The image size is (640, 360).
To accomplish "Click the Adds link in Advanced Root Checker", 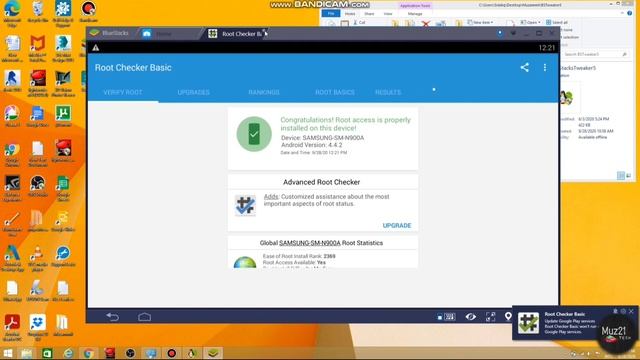I will point(271,197).
